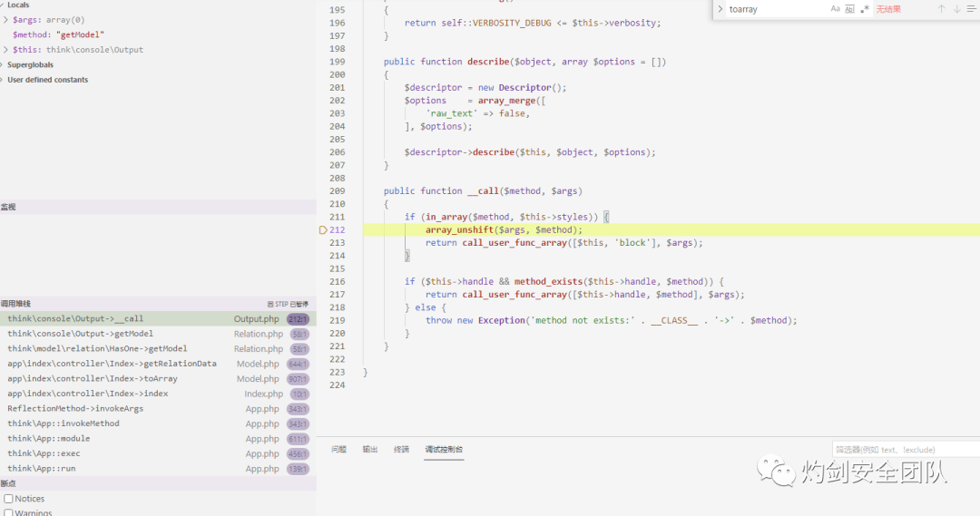Select think\console\Output->getModel stack frame
This screenshot has height=516, width=980.
click(x=158, y=334)
